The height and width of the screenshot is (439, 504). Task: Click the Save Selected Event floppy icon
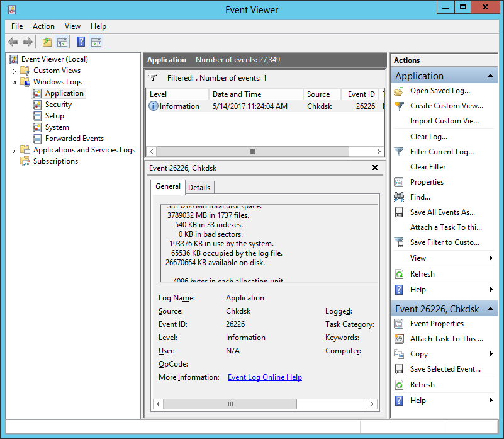point(399,369)
